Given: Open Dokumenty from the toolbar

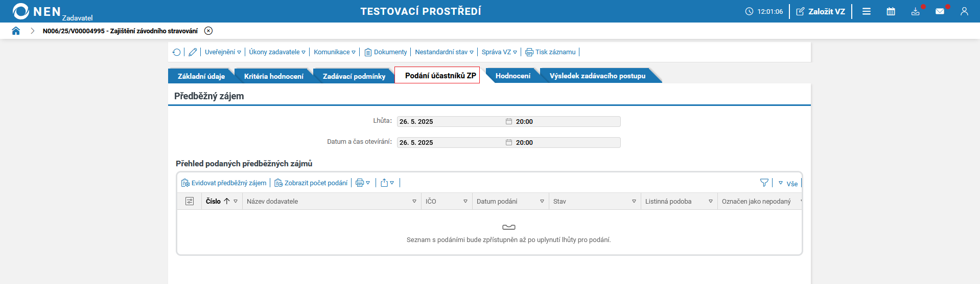Looking at the screenshot, I should click(386, 52).
